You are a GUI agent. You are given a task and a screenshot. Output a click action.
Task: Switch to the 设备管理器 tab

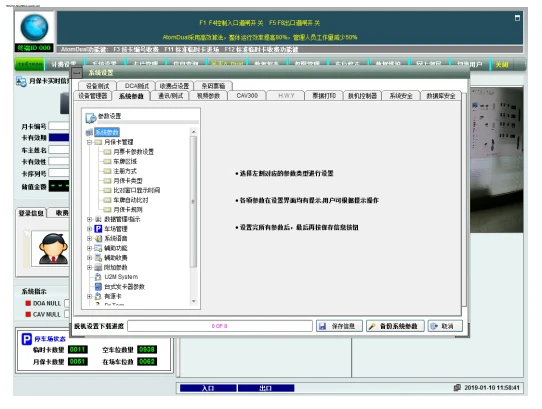93,96
